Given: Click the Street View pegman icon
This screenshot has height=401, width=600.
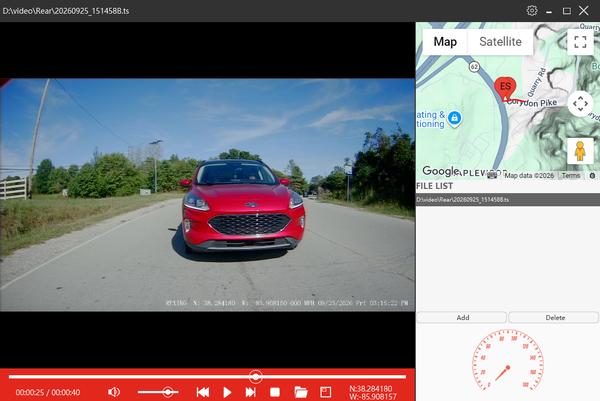Looking at the screenshot, I should click(x=580, y=151).
